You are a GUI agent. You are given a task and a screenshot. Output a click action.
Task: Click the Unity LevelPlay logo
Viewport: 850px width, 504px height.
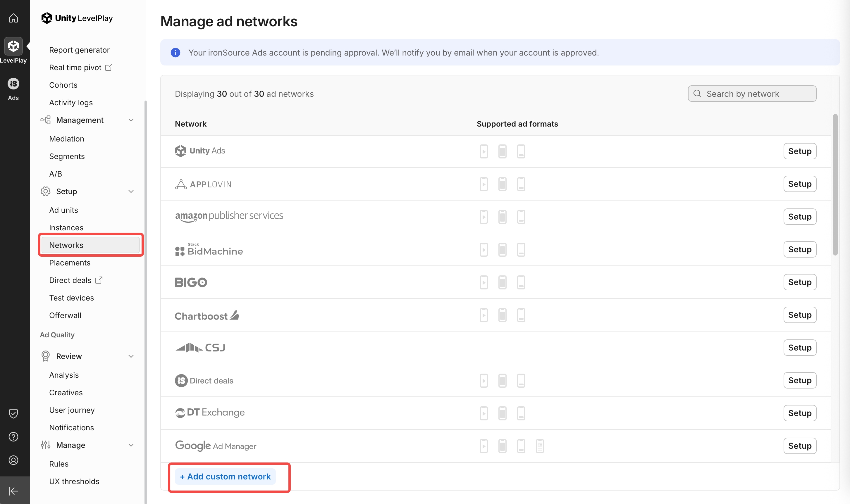(x=77, y=18)
